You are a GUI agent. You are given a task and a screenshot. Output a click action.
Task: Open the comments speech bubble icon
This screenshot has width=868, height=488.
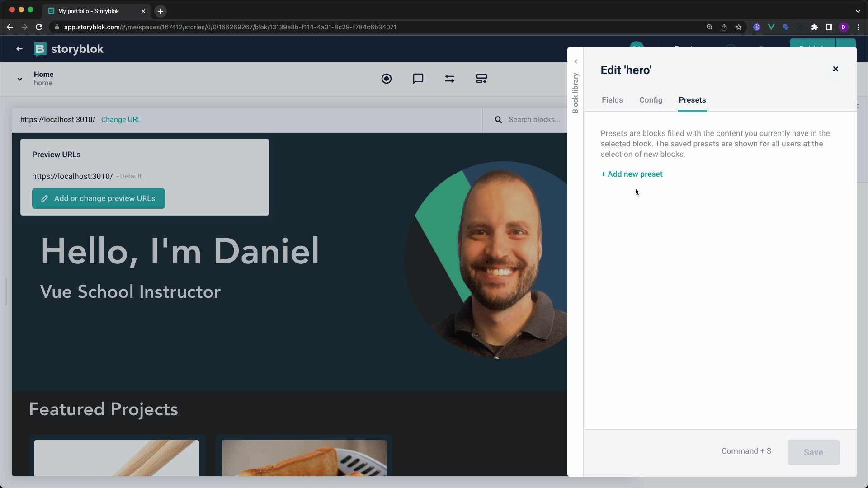click(418, 79)
